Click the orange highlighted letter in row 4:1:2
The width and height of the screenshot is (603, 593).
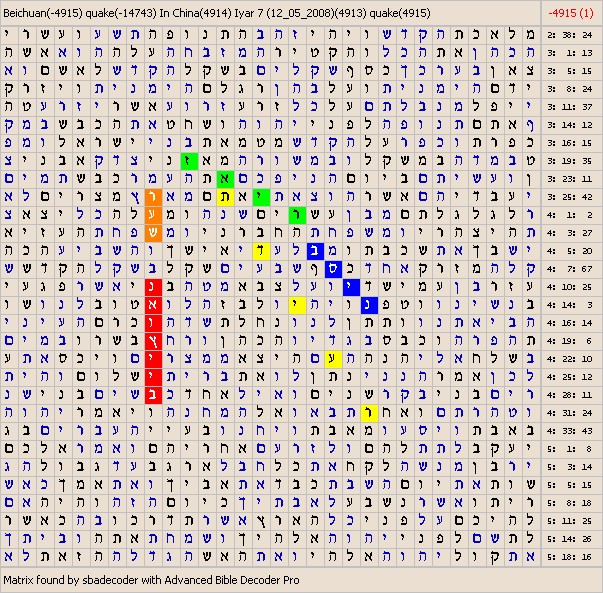[x=153, y=215]
